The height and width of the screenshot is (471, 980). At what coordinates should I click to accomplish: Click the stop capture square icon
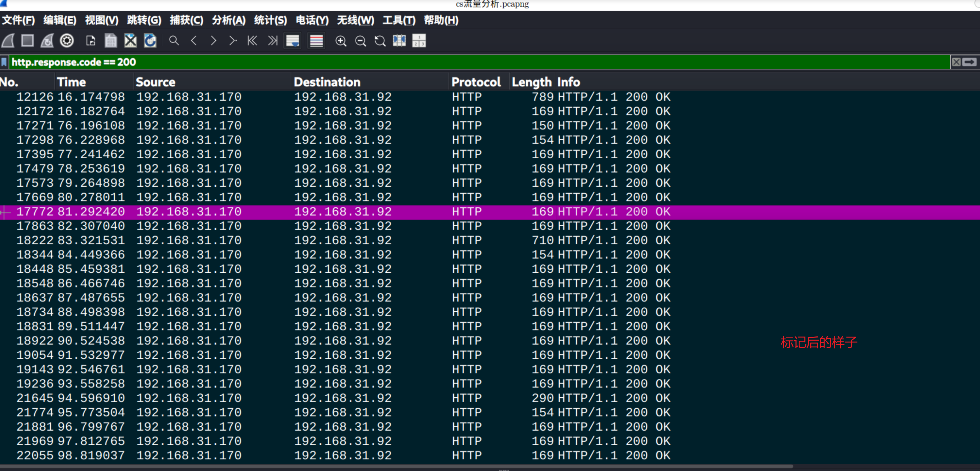coord(27,41)
